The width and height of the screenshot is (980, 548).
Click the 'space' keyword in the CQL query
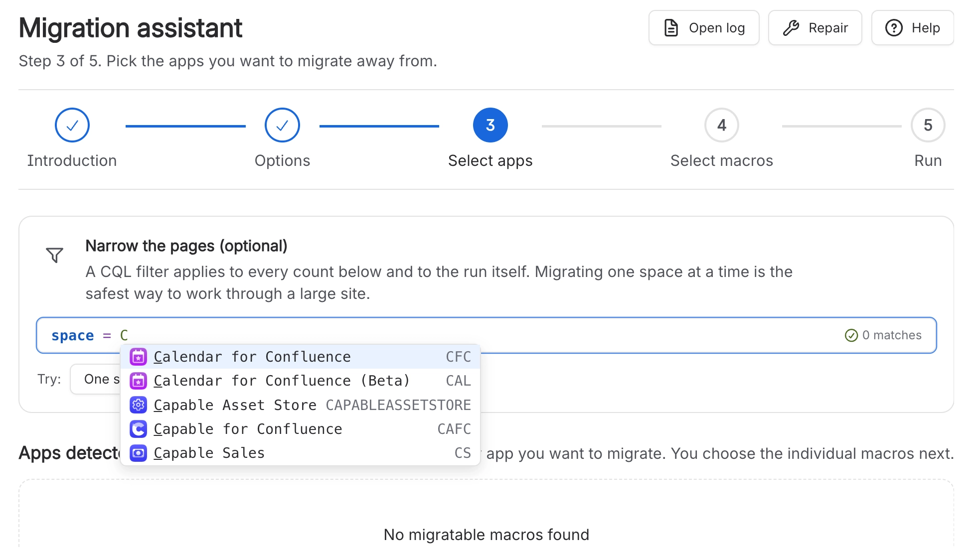(73, 336)
